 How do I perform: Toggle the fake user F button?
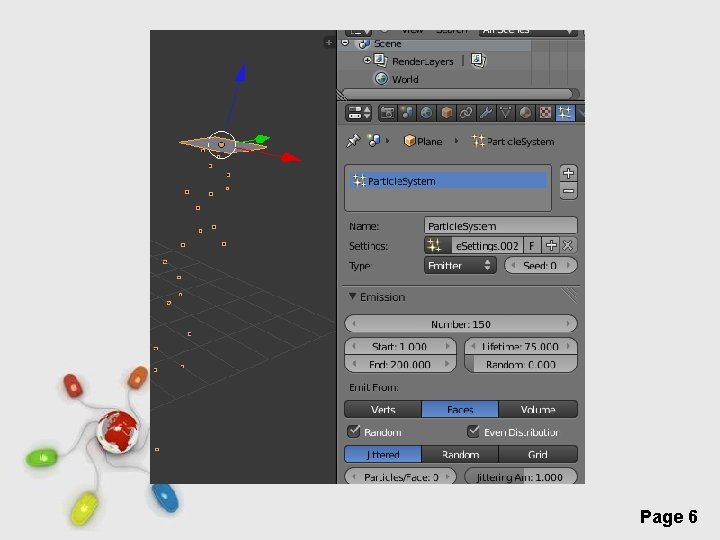pos(532,246)
